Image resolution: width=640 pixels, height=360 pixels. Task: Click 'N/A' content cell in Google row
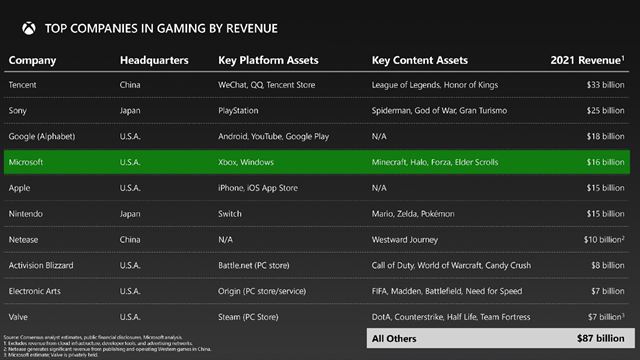[379, 136]
